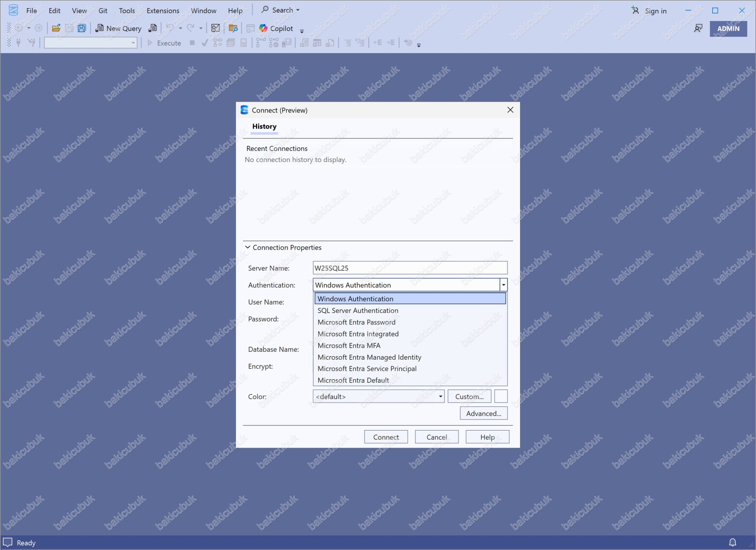Viewport: 756px width, 550px height.
Task: Click the Navigate Backward arrow icon
Action: (19, 28)
